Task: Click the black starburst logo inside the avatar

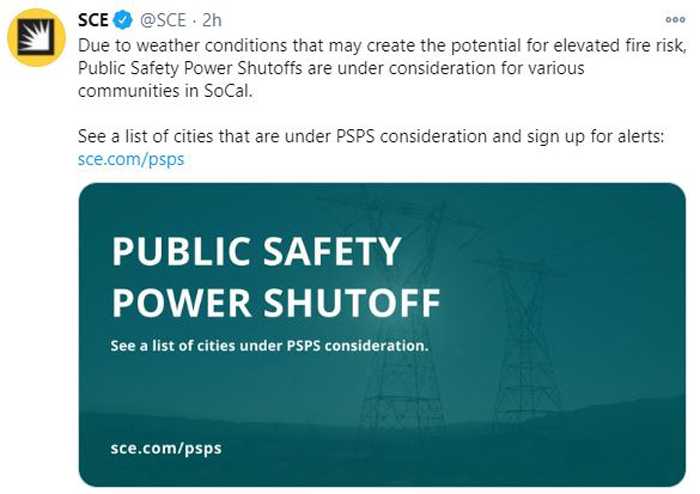Action: click(37, 38)
